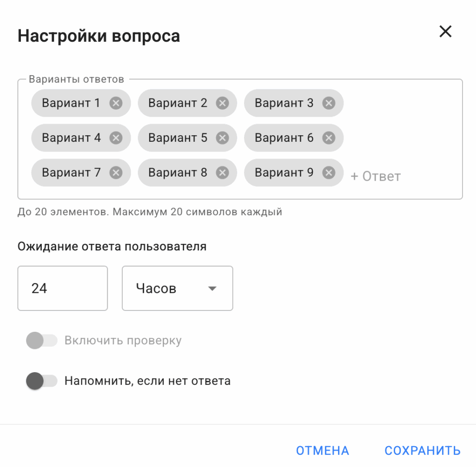
Task: Enable Напомнить, если нет ответа switch
Action: click(41, 381)
